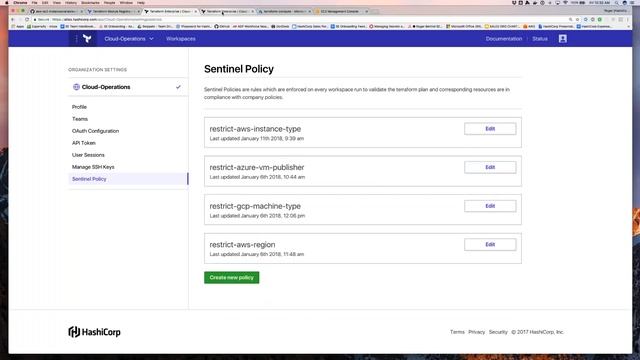Viewport: 640px width, 360px height.
Task: Open Profile organization settings
Action: click(79, 107)
